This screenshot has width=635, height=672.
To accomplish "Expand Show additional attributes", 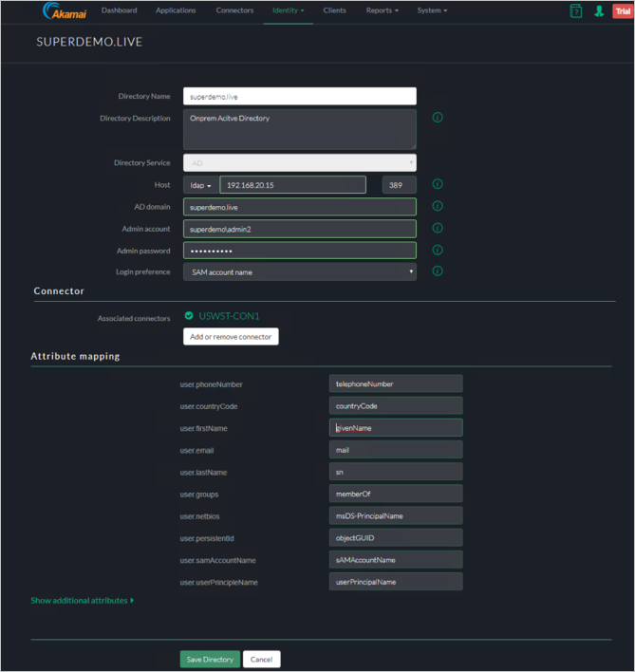I will 83,601.
